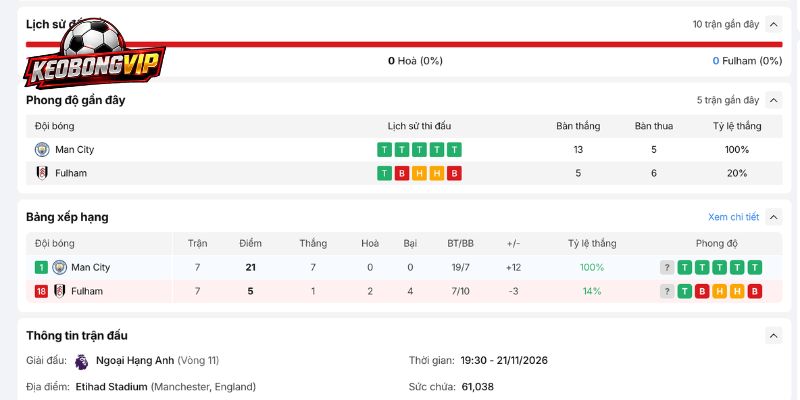Image resolution: width=800 pixels, height=400 pixels.
Task: Click Man City's 19/7 goals value
Action: coord(460,267)
